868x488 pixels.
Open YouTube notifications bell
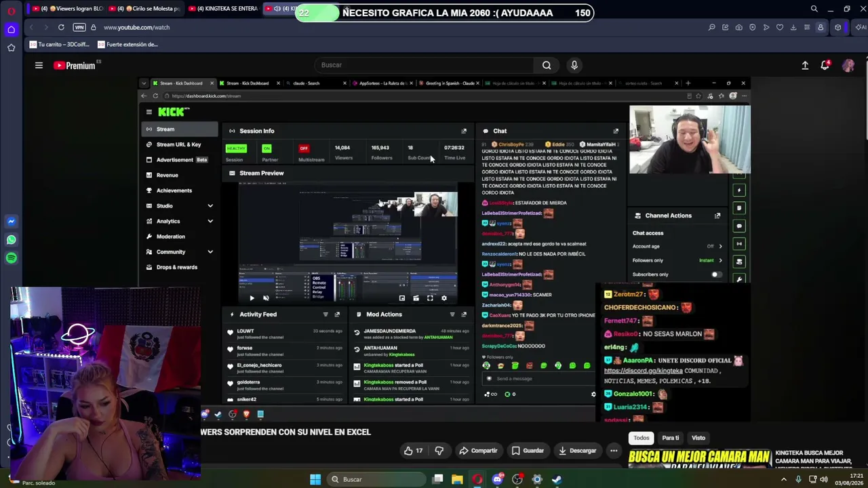[825, 65]
